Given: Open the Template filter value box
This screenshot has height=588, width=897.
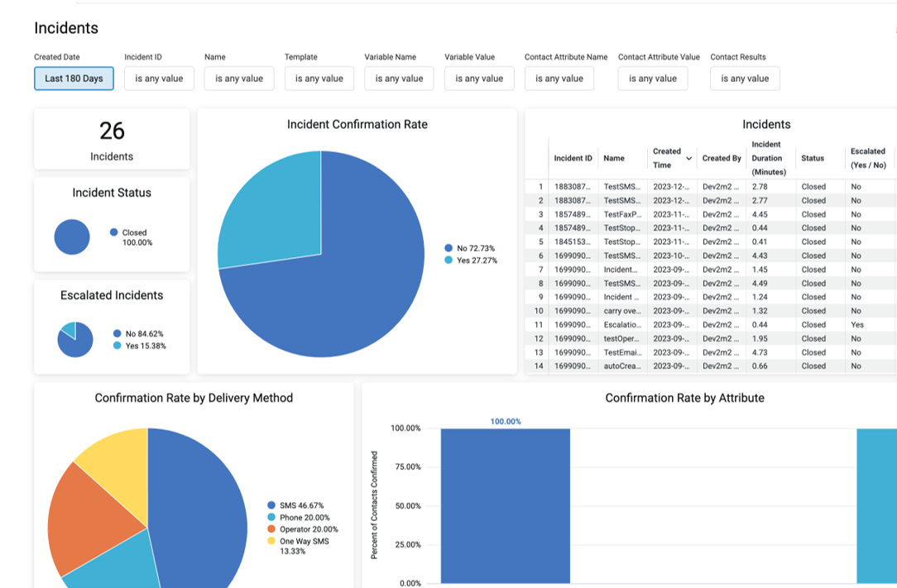Looking at the screenshot, I should 319,79.
